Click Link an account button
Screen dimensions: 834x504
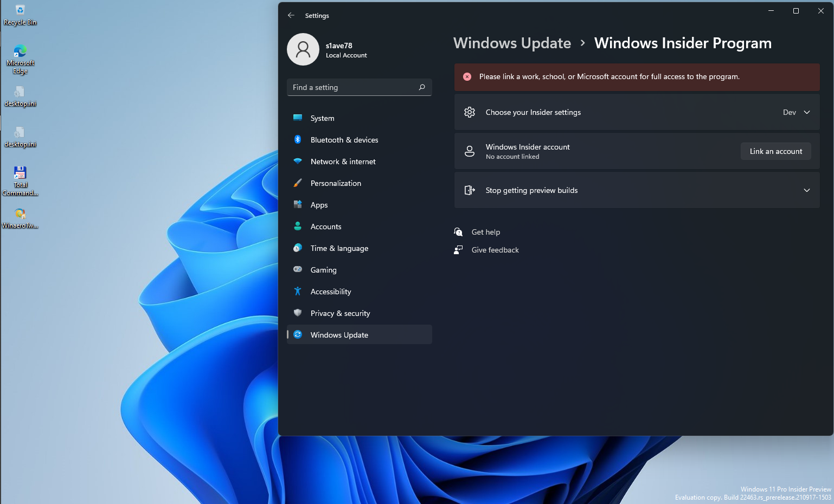776,151
